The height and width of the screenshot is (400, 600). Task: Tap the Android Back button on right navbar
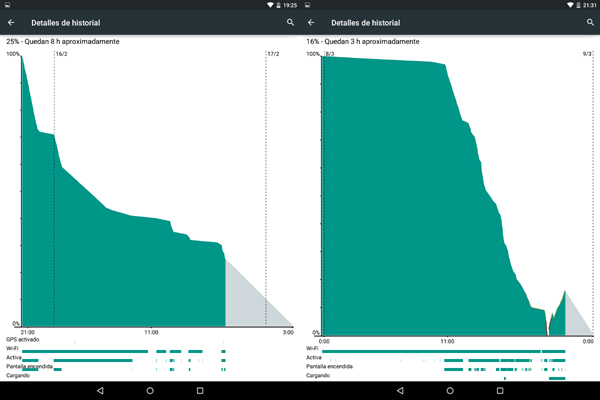point(400,390)
